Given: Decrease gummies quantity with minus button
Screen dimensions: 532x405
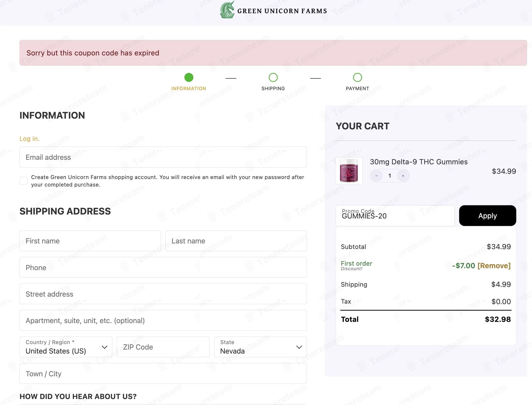Looking at the screenshot, I should click(377, 176).
